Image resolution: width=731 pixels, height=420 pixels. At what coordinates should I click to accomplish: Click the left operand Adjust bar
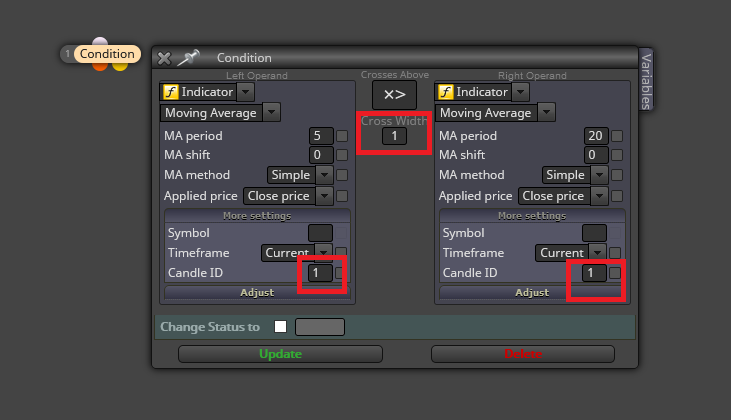click(x=257, y=292)
